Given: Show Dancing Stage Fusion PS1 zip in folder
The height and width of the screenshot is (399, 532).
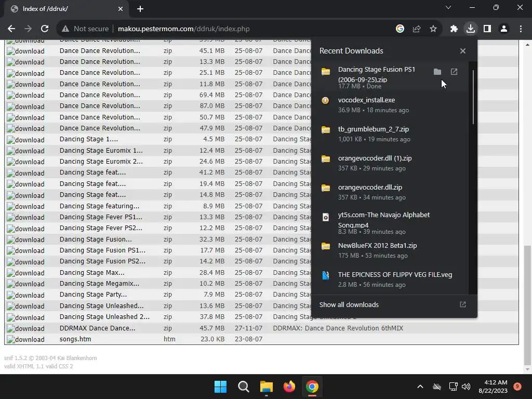Looking at the screenshot, I should point(437,72).
